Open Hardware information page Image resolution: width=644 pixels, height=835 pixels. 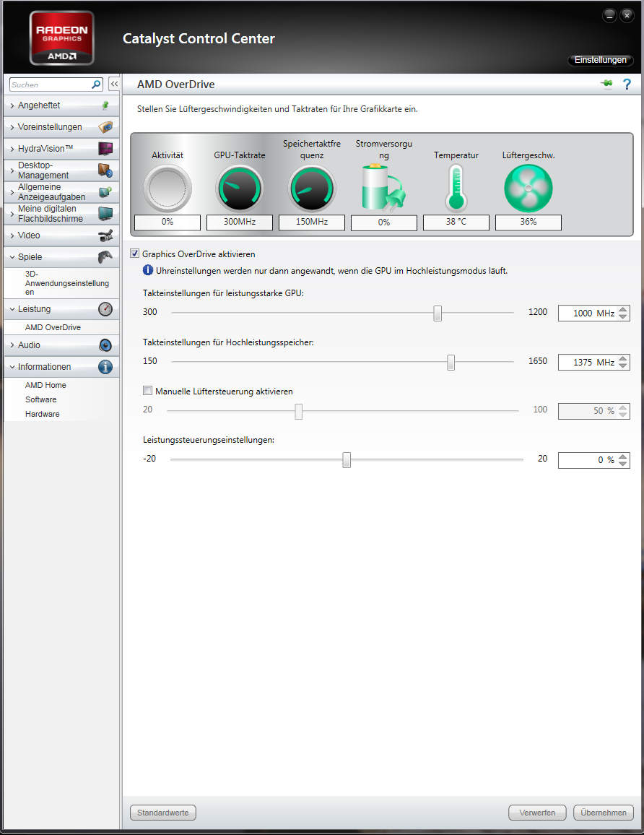click(42, 414)
